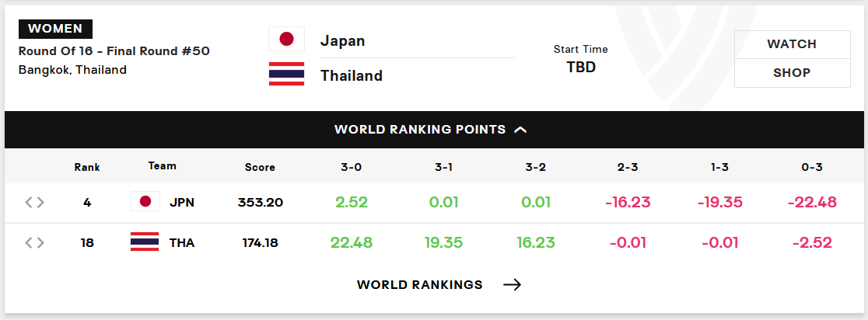The width and height of the screenshot is (868, 320).
Task: Follow the World Rankings link
Action: 419,284
